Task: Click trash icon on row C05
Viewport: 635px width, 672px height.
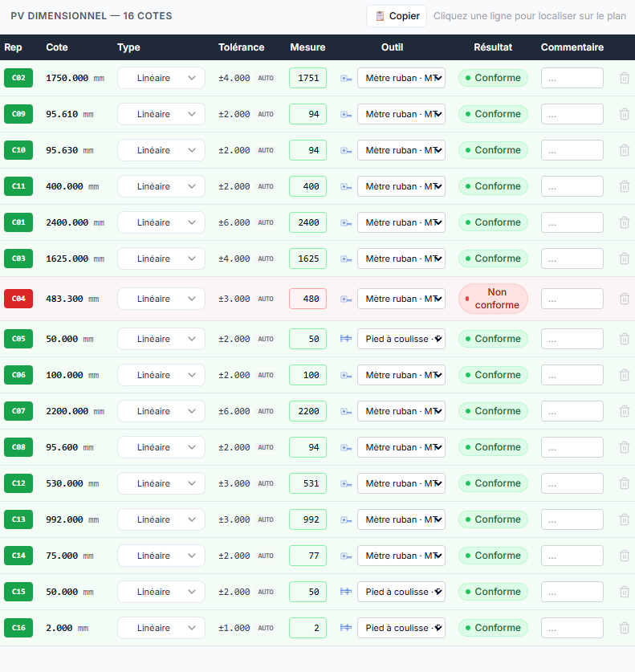Action: (x=625, y=339)
